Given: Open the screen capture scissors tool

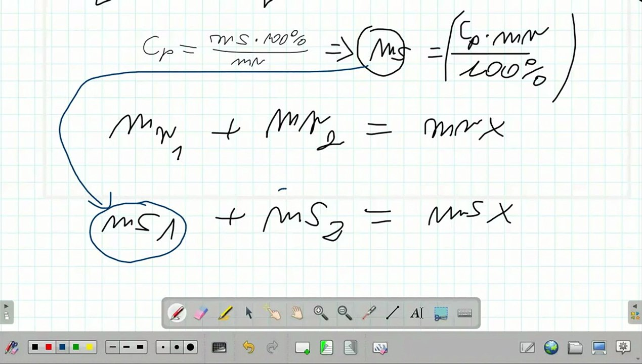Looking at the screenshot, I should coord(441,313).
